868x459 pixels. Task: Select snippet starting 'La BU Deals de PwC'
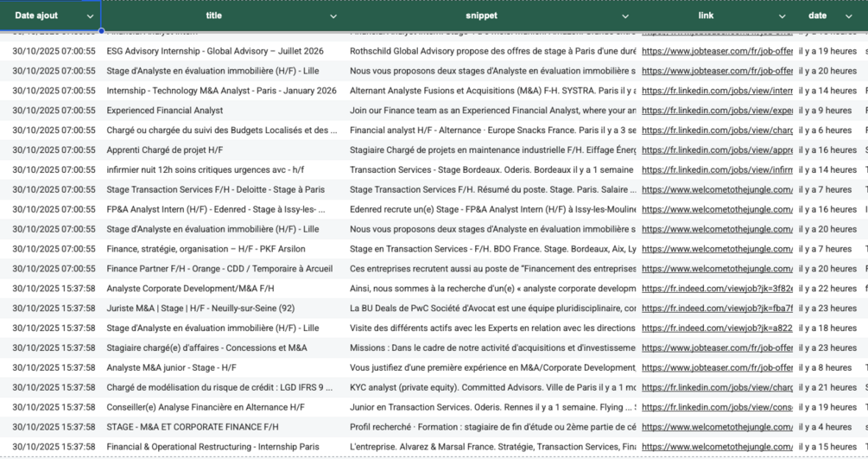[492, 309]
